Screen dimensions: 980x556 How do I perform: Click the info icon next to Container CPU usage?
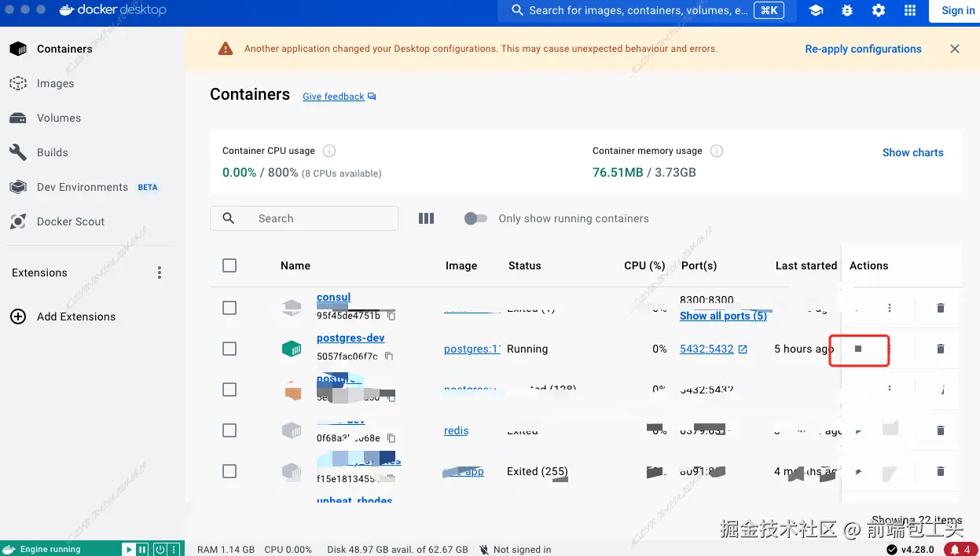(329, 151)
